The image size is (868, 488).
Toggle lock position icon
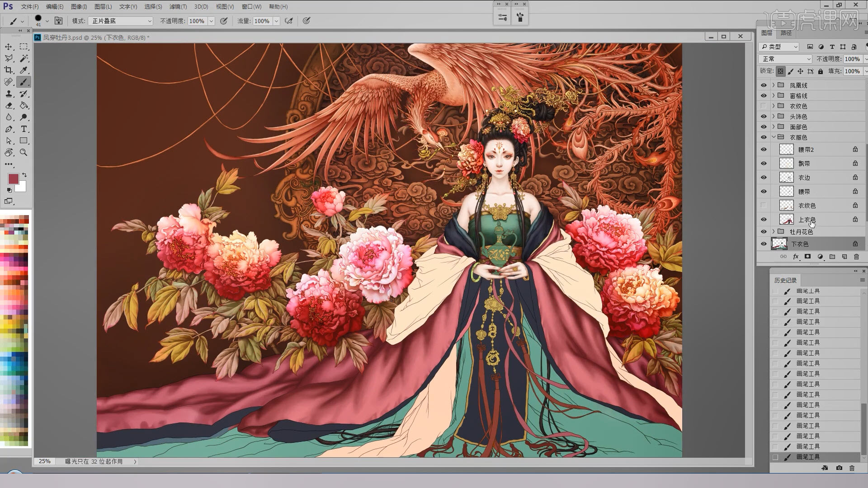pyautogui.click(x=801, y=71)
